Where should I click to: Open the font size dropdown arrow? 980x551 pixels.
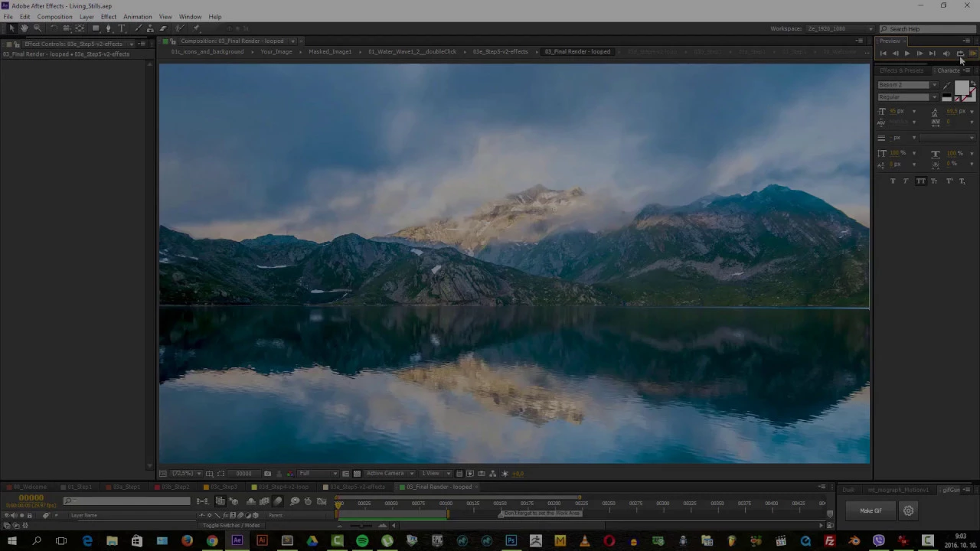[x=914, y=111]
